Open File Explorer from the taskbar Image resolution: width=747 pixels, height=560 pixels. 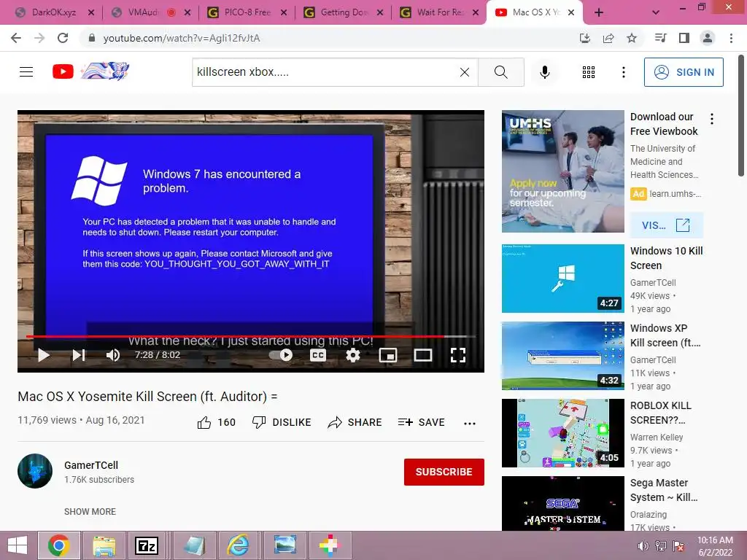104,545
